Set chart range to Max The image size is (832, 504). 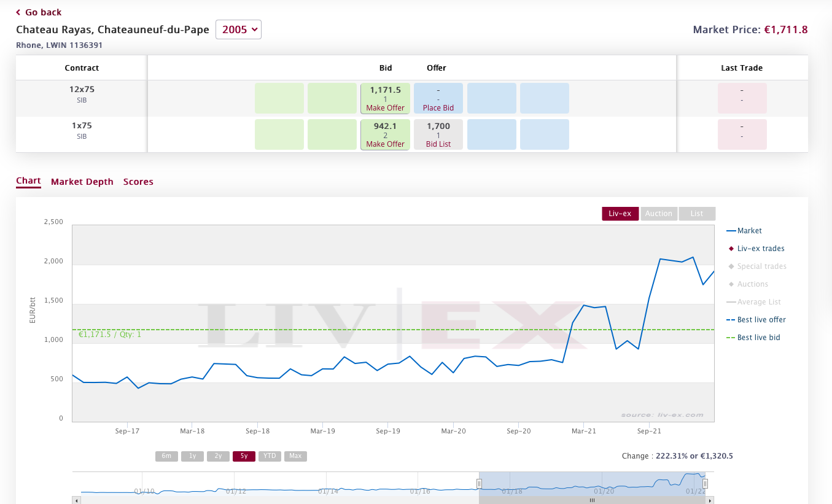click(295, 456)
